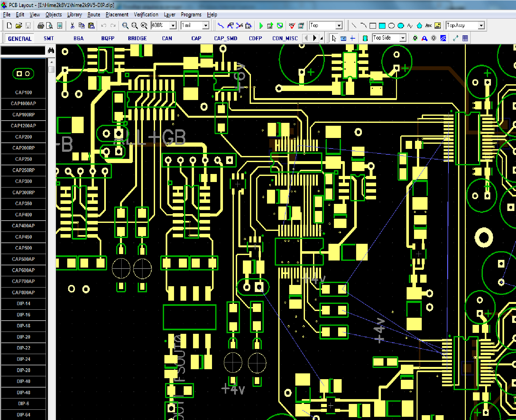The width and height of the screenshot is (516, 420).
Task: Select the Text (ABC) tool
Action: pos(428,25)
